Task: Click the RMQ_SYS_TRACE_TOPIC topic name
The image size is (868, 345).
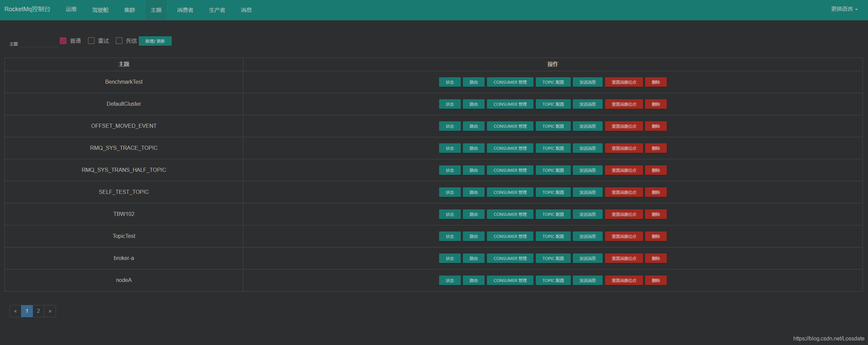Action: 124,148
